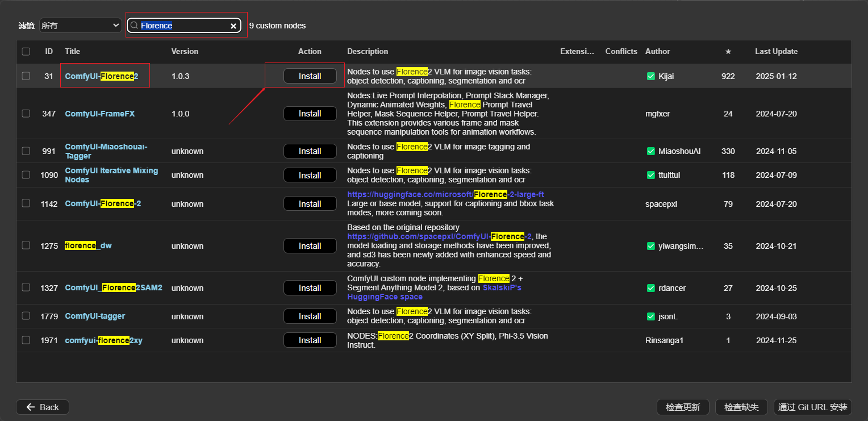The image size is (868, 421).
Task: Install florence_dw node
Action: tap(310, 246)
